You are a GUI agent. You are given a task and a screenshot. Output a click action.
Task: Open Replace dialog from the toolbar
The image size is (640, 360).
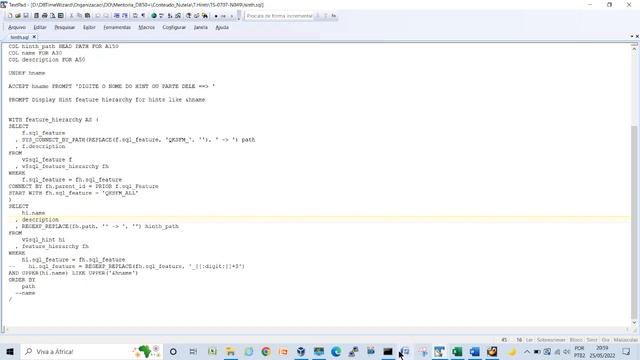[196, 16]
